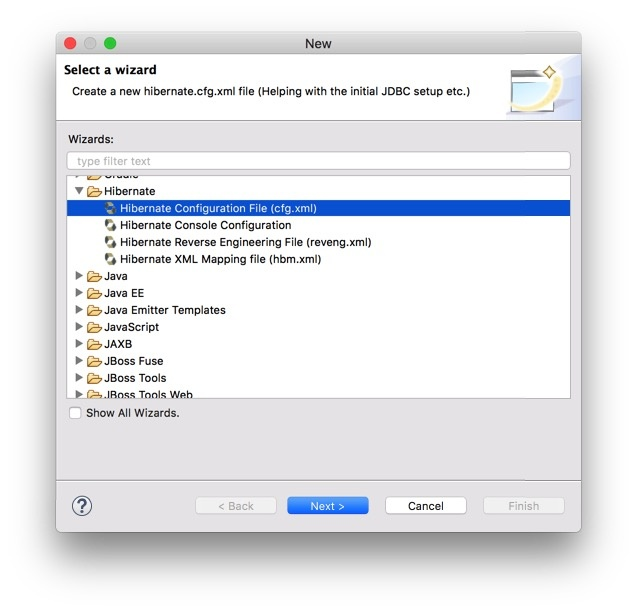This screenshot has width=637, height=612.
Task: Click the Java folder icon
Action: pyautogui.click(x=94, y=276)
